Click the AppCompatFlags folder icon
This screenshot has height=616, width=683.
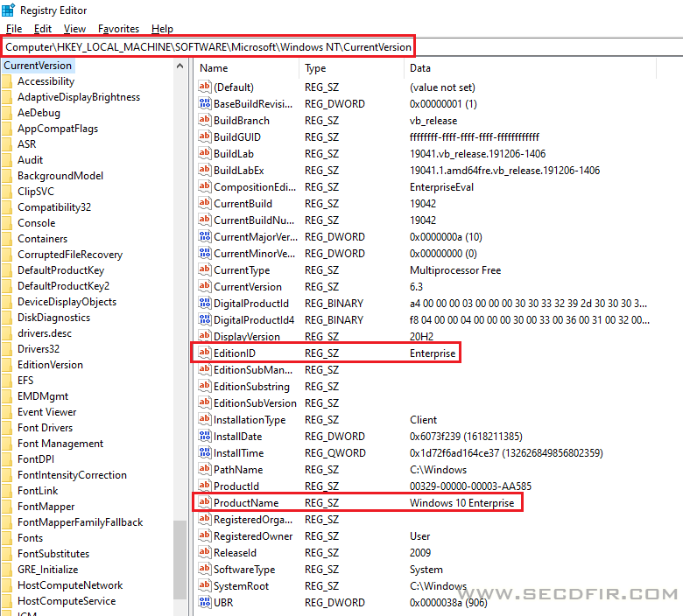click(x=7, y=129)
